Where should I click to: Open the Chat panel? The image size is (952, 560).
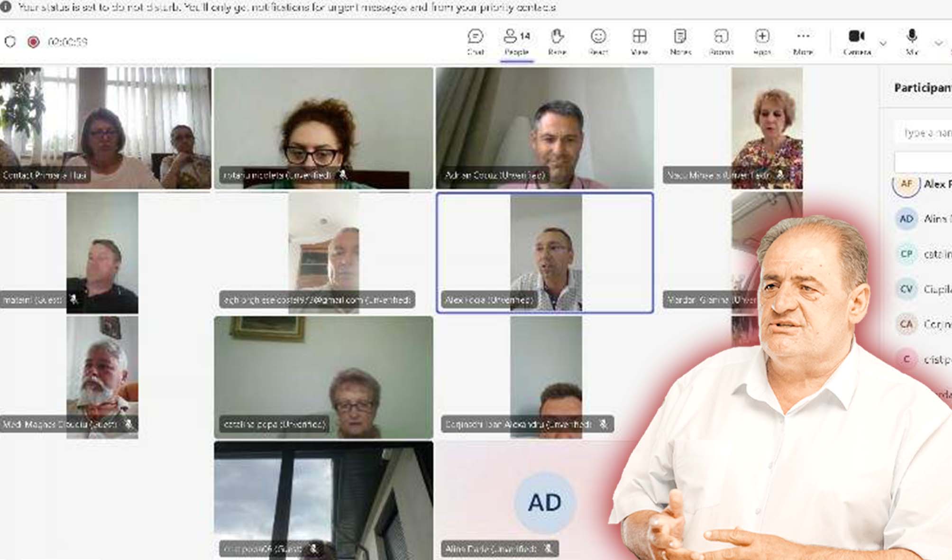[x=475, y=42]
